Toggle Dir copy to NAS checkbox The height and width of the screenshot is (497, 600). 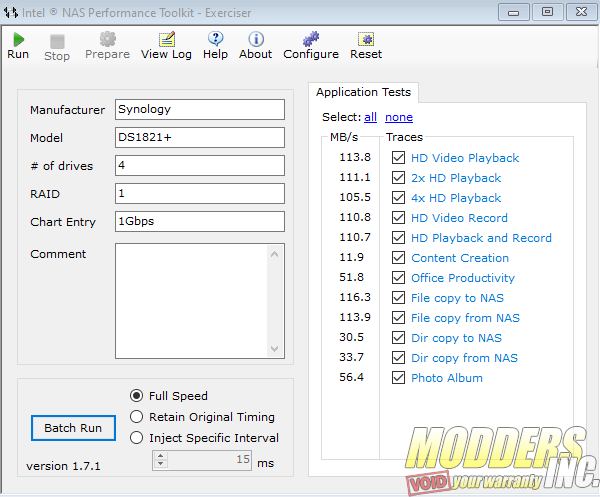tap(398, 337)
